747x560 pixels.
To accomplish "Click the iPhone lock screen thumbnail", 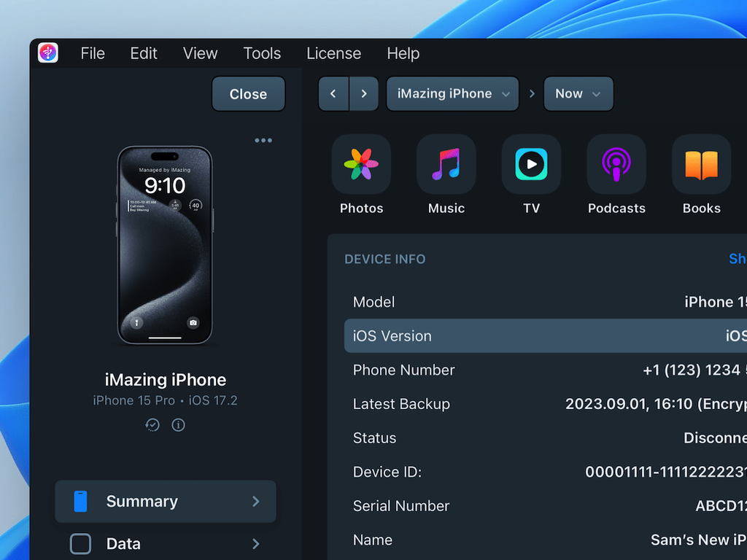I will pos(165,246).
